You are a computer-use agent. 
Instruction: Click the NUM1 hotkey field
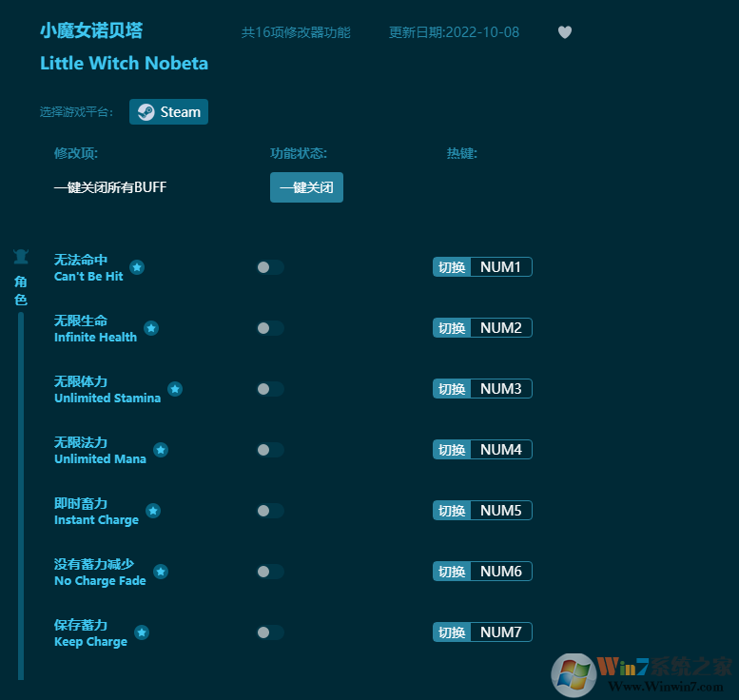click(501, 267)
